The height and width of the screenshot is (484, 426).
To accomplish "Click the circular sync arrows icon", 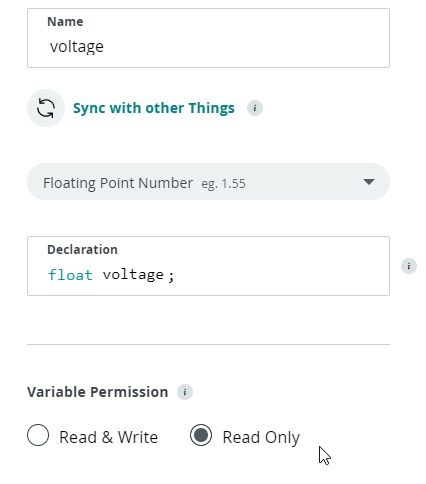I will 46,108.
